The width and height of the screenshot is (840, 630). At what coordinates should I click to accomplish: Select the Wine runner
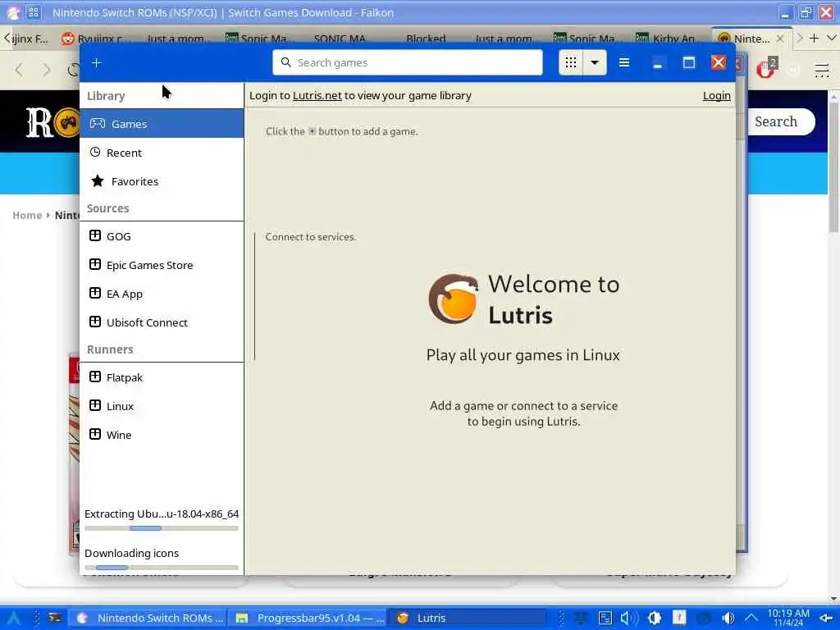[x=162, y=435]
